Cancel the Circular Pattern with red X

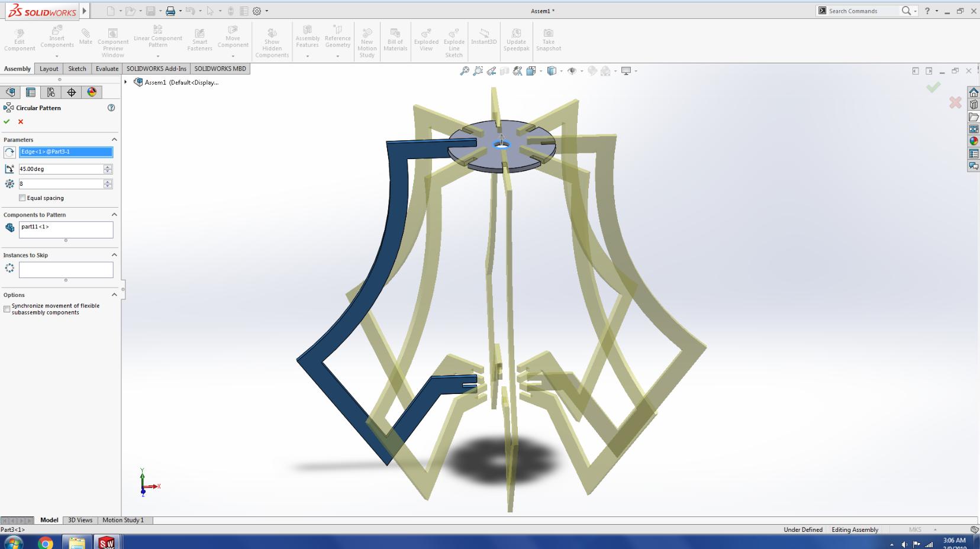coord(21,121)
